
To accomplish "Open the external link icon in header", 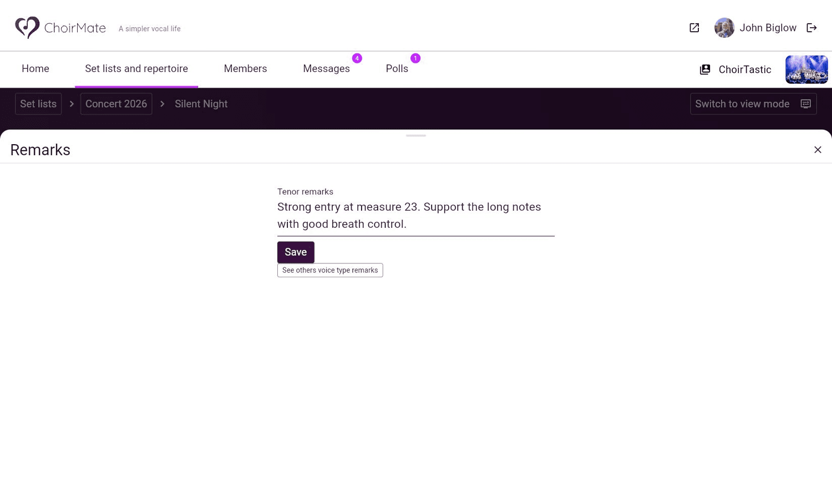I will pos(694,28).
